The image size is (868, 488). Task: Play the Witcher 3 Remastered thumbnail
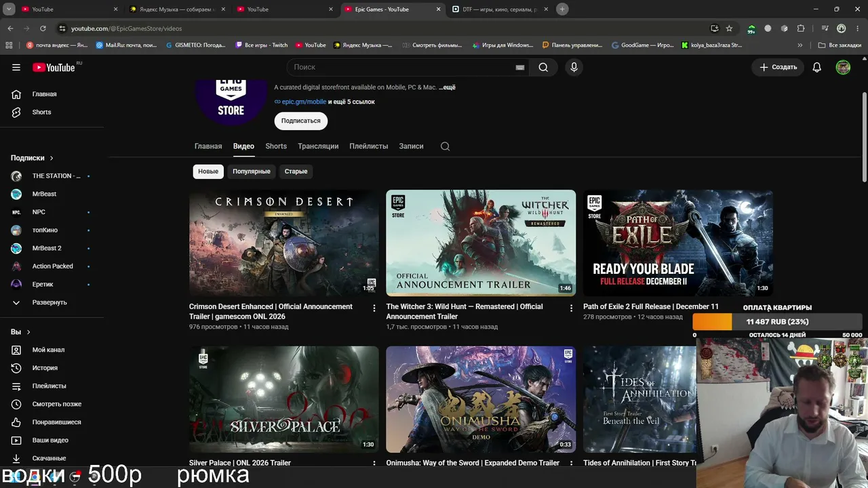pyautogui.click(x=481, y=243)
